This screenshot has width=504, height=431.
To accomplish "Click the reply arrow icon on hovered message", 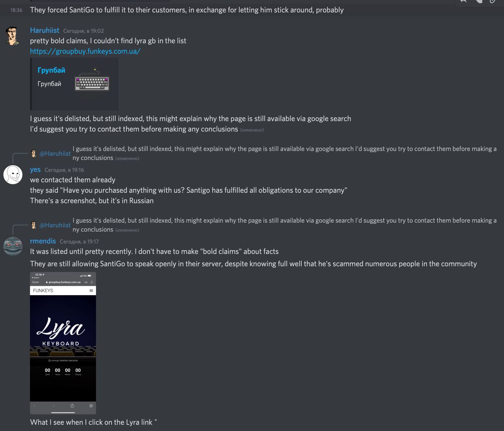I will pyautogui.click(x=464, y=2).
